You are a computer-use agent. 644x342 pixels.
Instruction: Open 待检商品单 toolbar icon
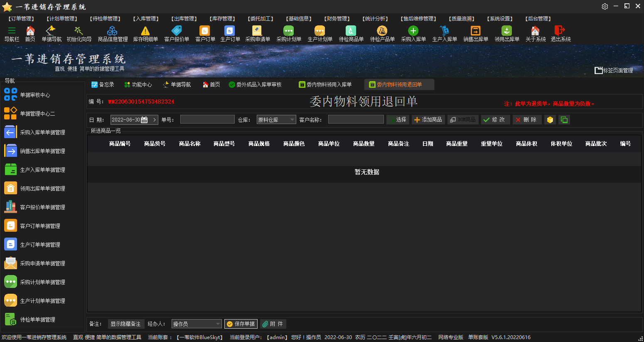point(351,34)
